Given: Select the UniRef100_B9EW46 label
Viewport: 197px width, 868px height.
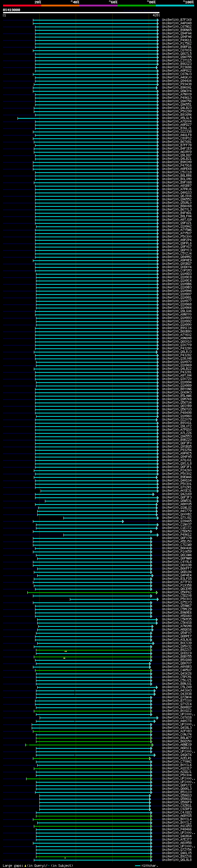Looking at the screenshot, I should click(176, 477).
